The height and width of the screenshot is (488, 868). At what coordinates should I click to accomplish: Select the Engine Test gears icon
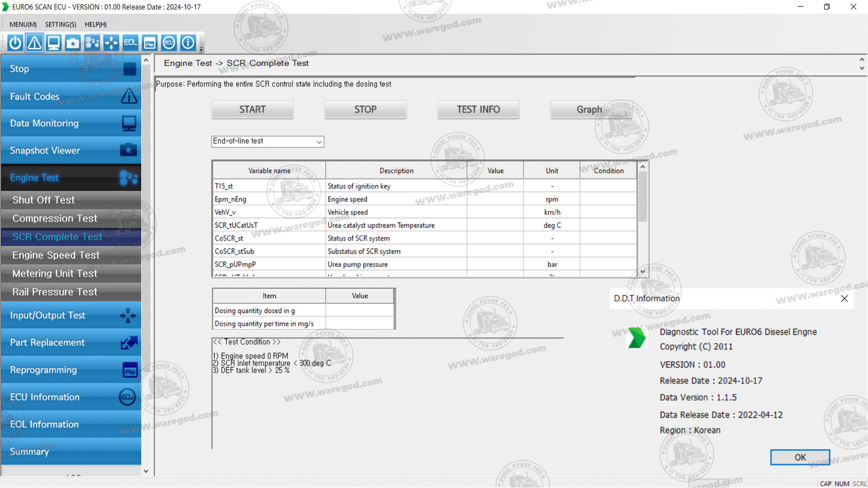91,42
